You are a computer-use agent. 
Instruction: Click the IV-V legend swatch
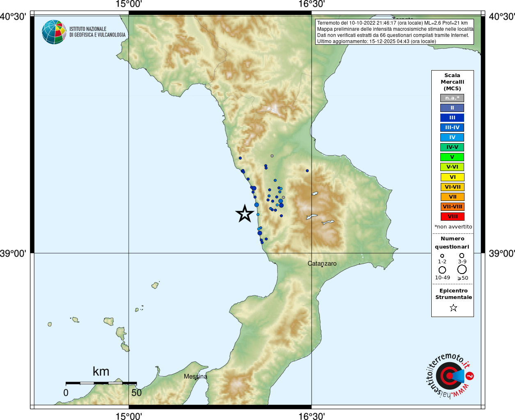pyautogui.click(x=452, y=147)
